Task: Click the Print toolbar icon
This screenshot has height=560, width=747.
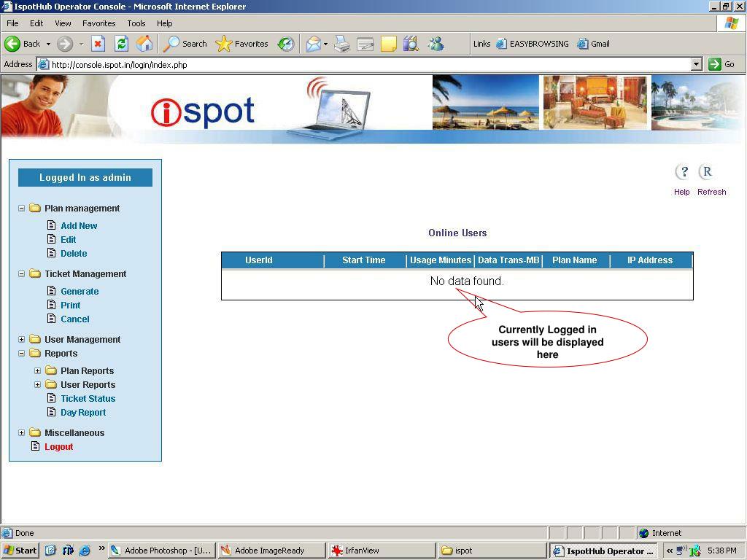Action: 341,44
